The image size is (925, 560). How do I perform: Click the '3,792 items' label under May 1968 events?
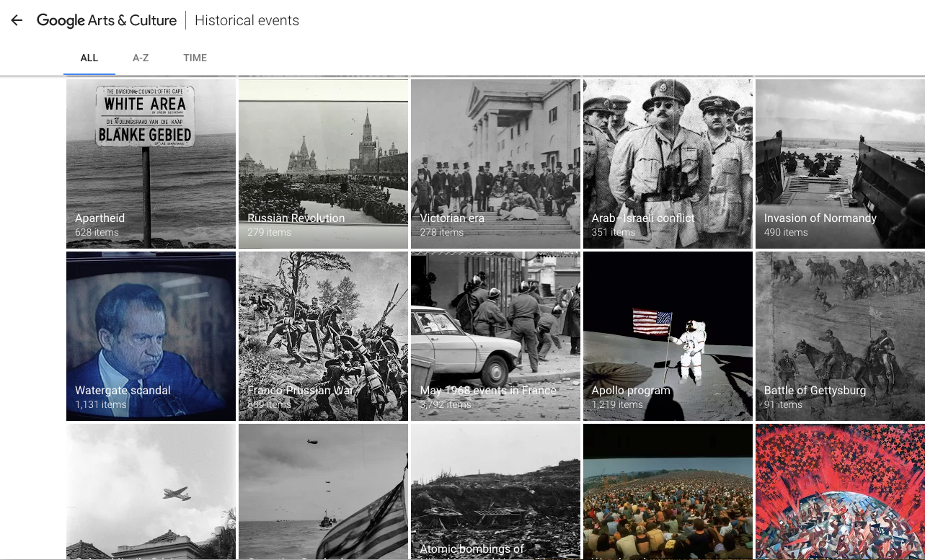click(446, 405)
